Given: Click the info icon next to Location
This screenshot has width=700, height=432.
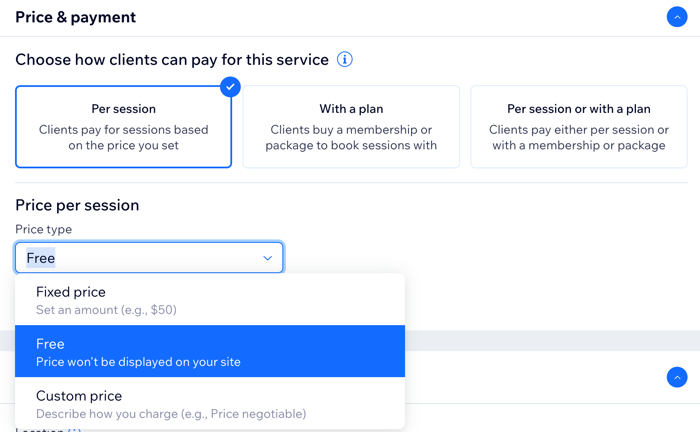Looking at the screenshot, I should pyautogui.click(x=75, y=430).
